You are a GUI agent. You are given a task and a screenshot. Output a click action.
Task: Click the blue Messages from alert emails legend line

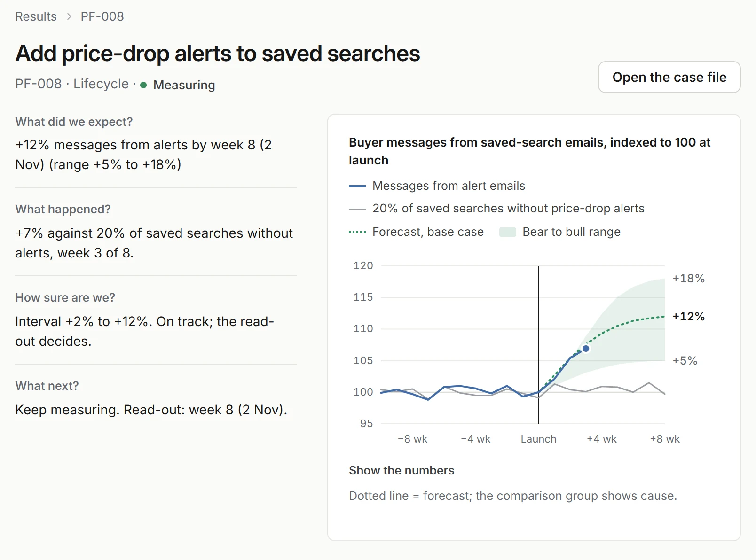357,186
